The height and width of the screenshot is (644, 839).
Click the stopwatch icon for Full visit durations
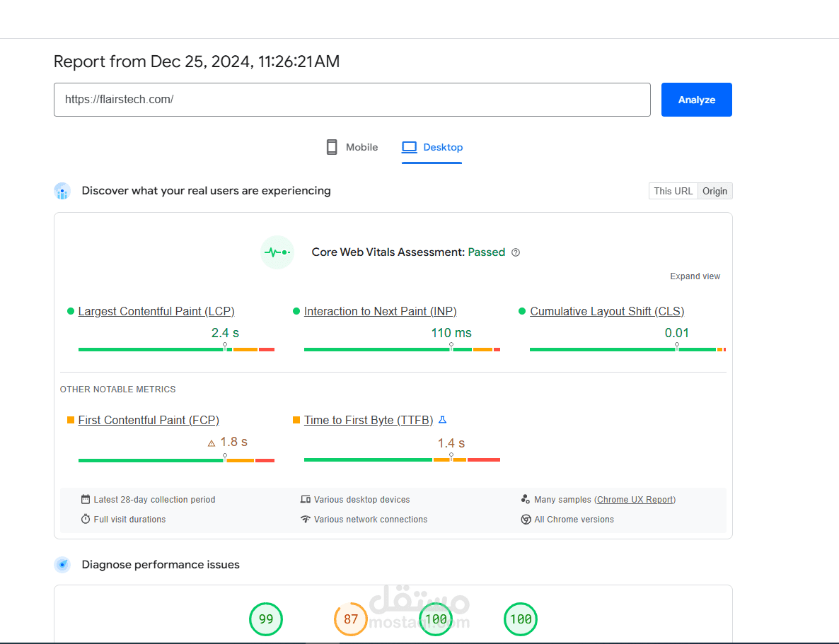pos(86,519)
